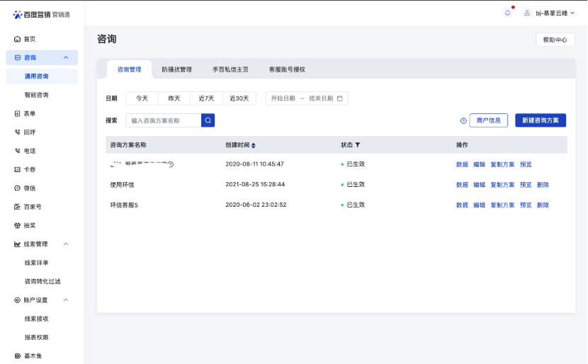Collapse the 线索管理 sidebar section
588x364 pixels.
(66, 244)
